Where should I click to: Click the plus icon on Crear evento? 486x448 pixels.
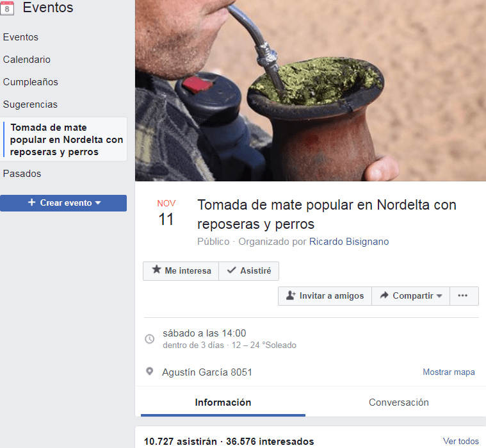[31, 203]
